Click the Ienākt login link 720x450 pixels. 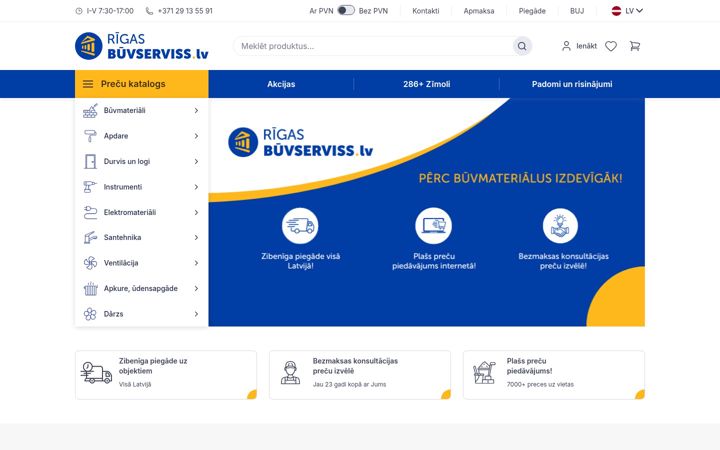click(x=586, y=46)
